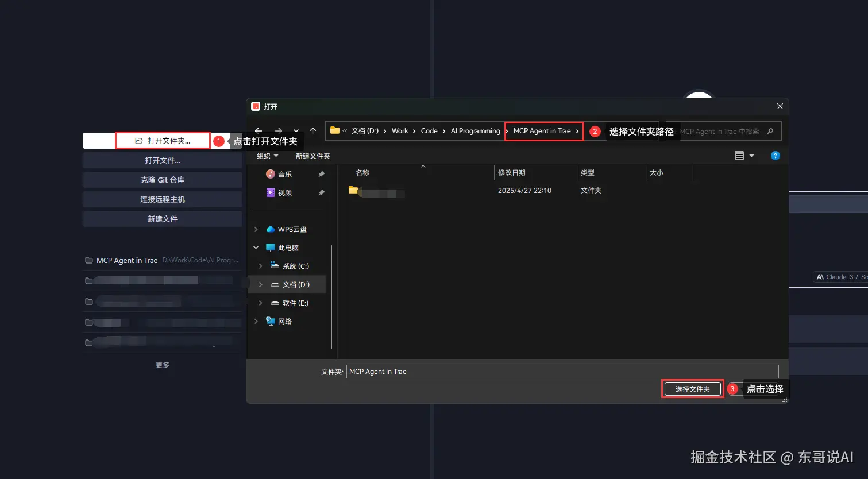Sort by the 修改日期 column header
This screenshot has width=868, height=479.
(512, 172)
